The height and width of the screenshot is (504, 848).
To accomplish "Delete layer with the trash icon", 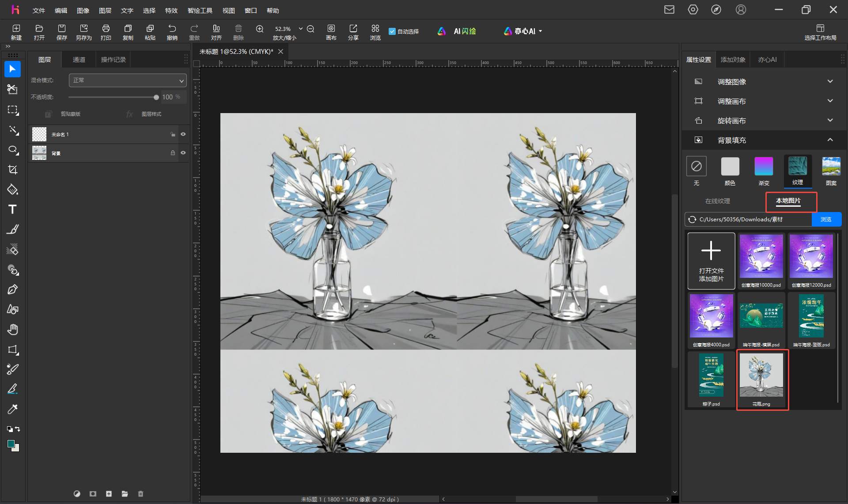I will coord(140,494).
